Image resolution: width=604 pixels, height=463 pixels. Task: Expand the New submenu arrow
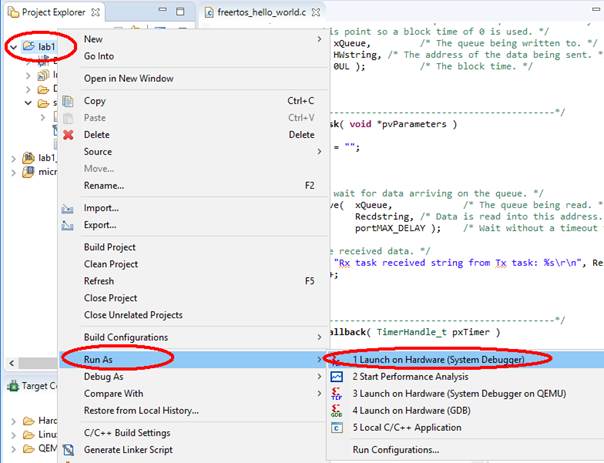319,39
